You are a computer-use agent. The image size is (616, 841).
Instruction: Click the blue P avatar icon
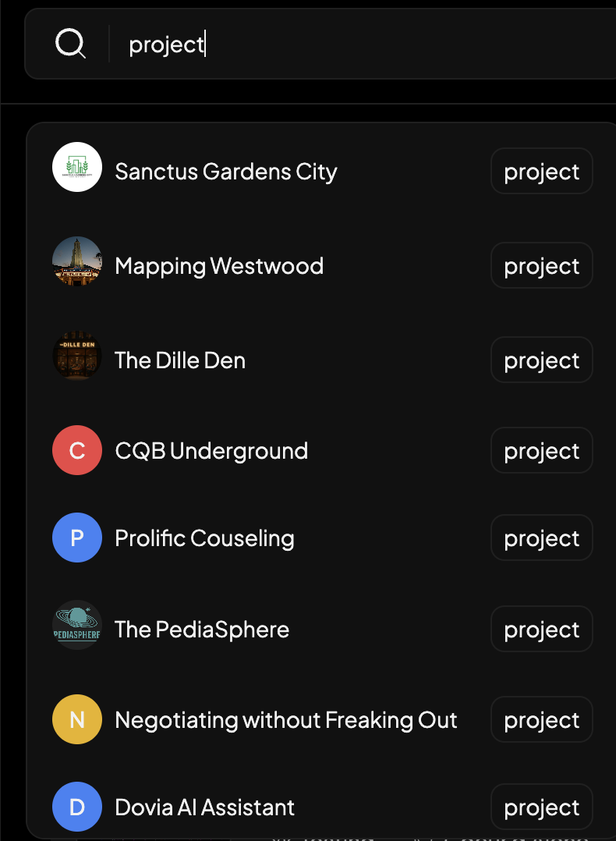[77, 538]
